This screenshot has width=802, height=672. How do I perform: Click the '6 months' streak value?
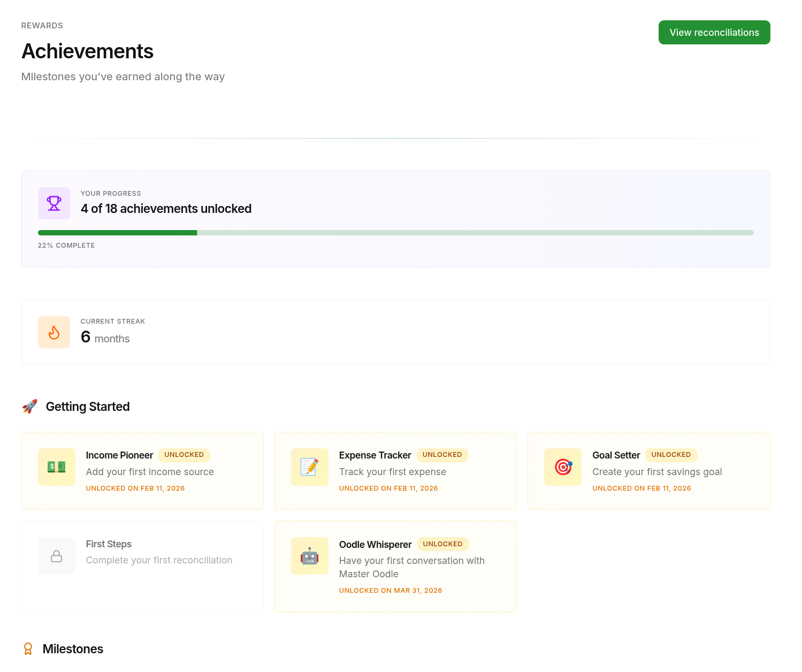(x=105, y=338)
